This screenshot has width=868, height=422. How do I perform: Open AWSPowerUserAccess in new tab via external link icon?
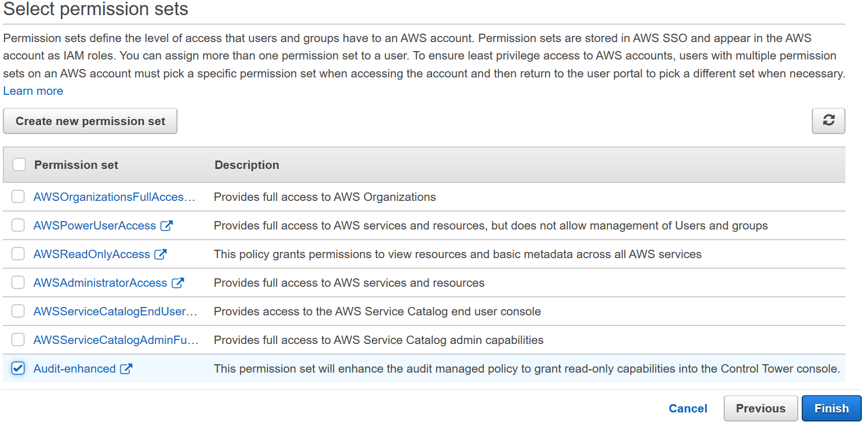[166, 225]
